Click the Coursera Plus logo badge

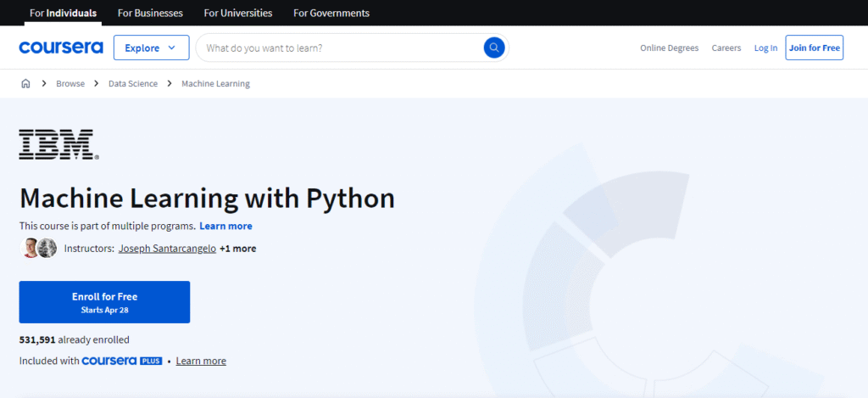coord(122,361)
